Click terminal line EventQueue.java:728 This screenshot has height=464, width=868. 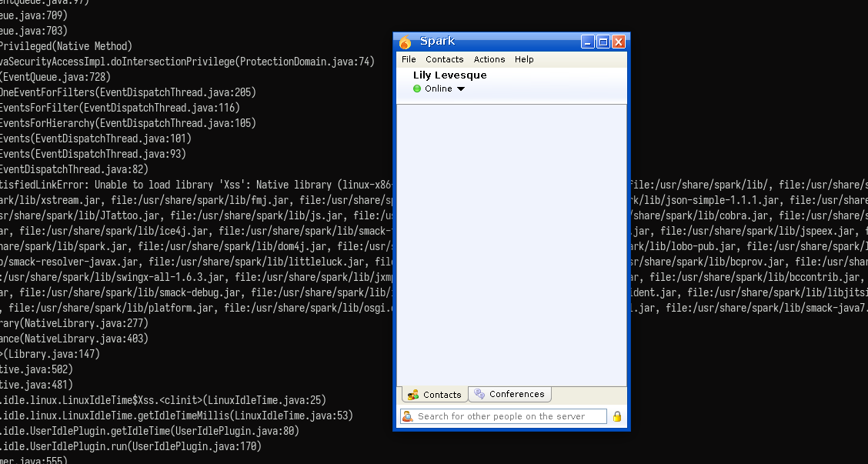click(x=55, y=77)
